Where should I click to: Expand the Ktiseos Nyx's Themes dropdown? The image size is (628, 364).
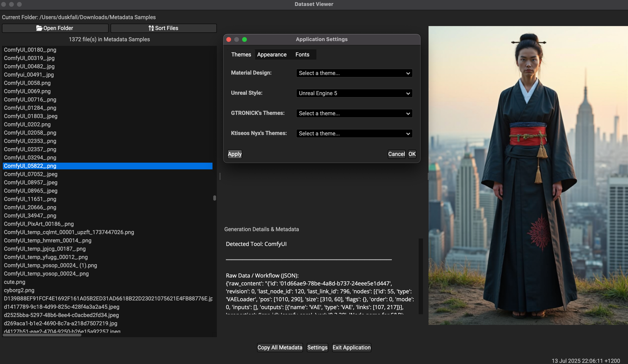click(x=354, y=134)
